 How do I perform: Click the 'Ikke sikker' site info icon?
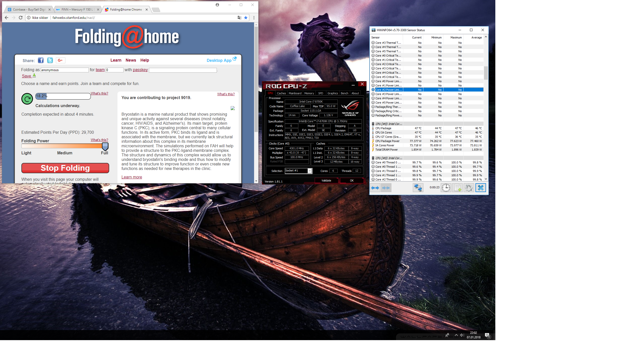point(29,18)
